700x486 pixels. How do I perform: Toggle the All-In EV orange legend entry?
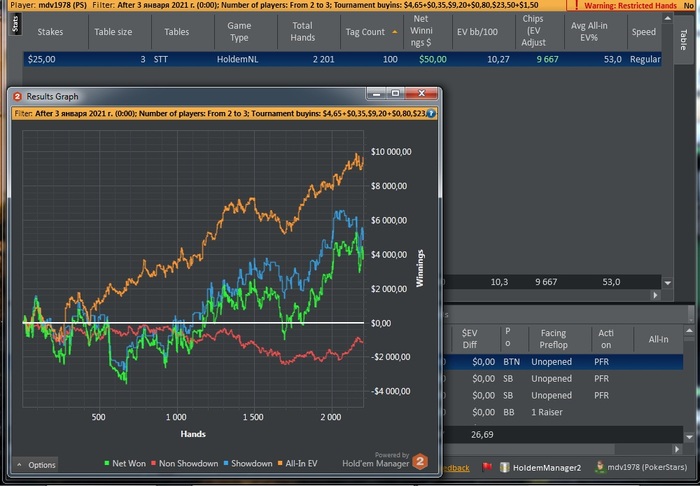[298, 463]
